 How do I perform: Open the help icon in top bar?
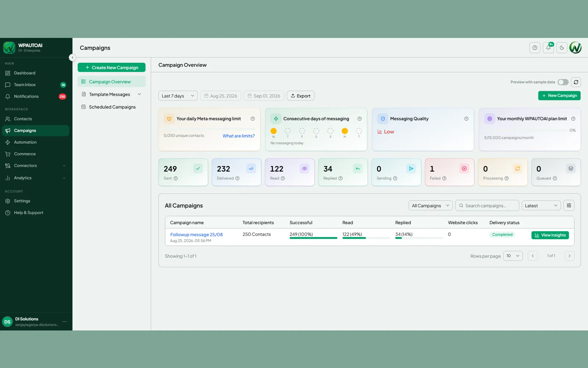(x=535, y=48)
